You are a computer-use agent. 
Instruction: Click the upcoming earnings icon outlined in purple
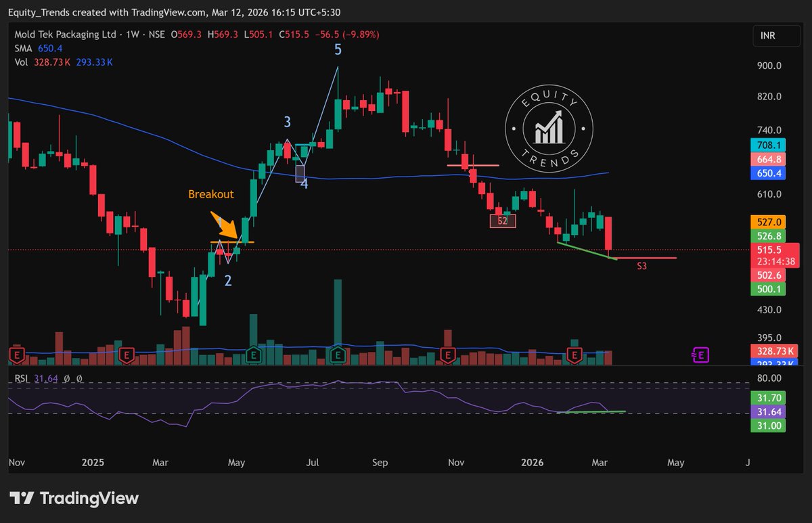pos(701,354)
